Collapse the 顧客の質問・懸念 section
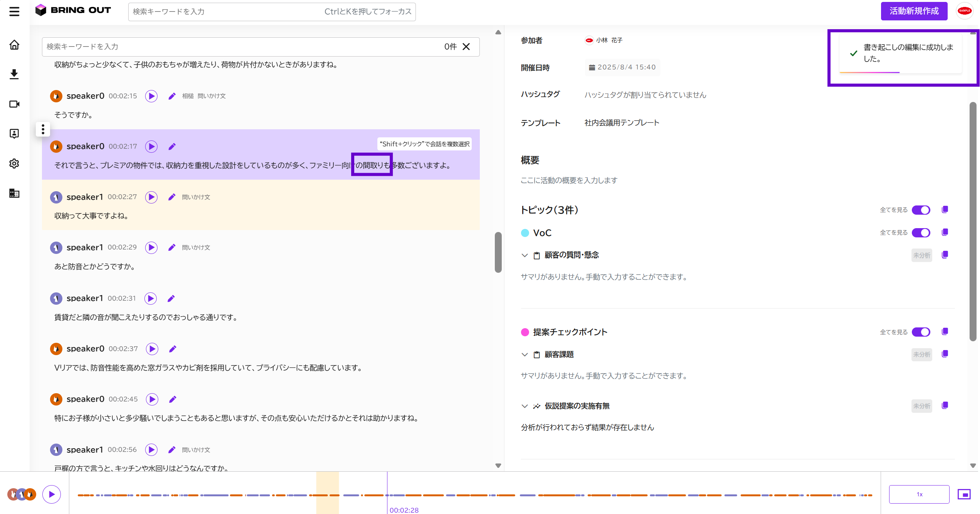Screen dimensions: 980x514 coord(524,255)
